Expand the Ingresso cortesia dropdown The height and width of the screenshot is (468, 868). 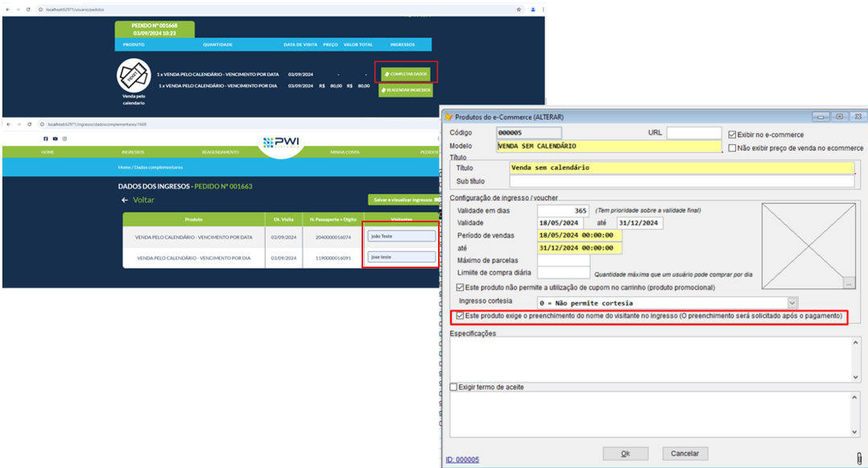point(792,303)
